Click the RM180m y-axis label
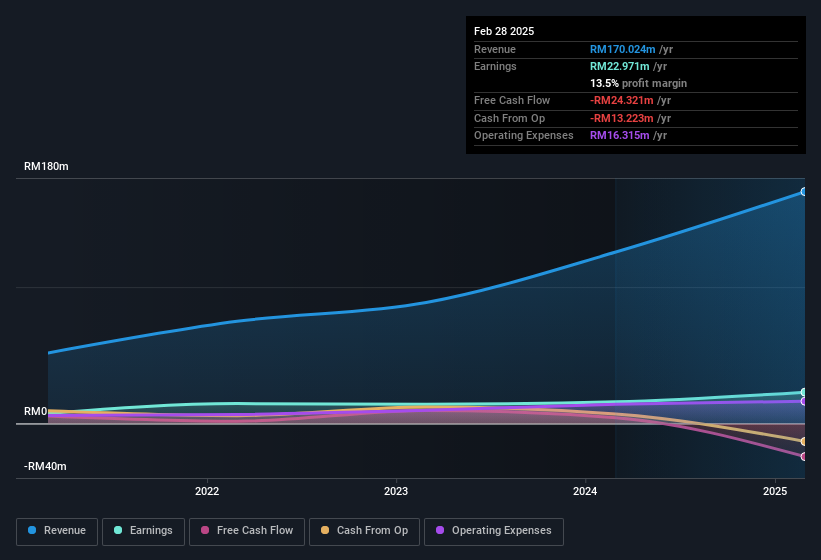 point(46,166)
